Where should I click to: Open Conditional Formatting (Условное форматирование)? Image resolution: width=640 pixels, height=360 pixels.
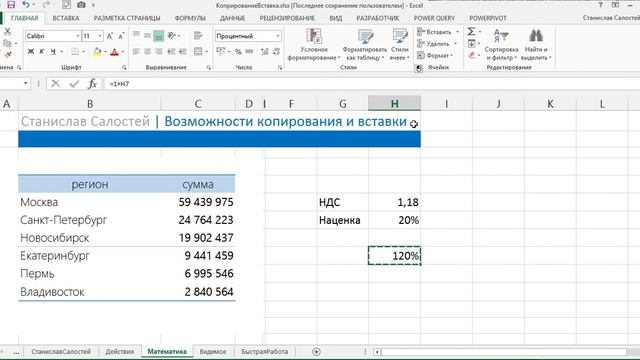click(314, 45)
